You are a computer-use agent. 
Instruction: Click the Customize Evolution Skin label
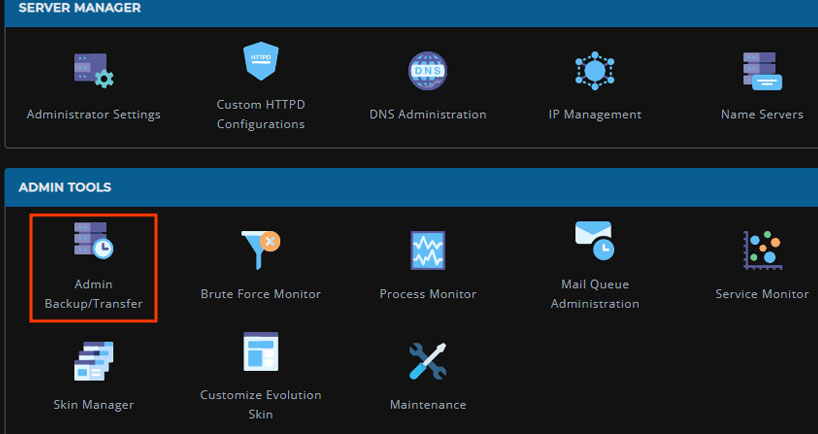[261, 404]
